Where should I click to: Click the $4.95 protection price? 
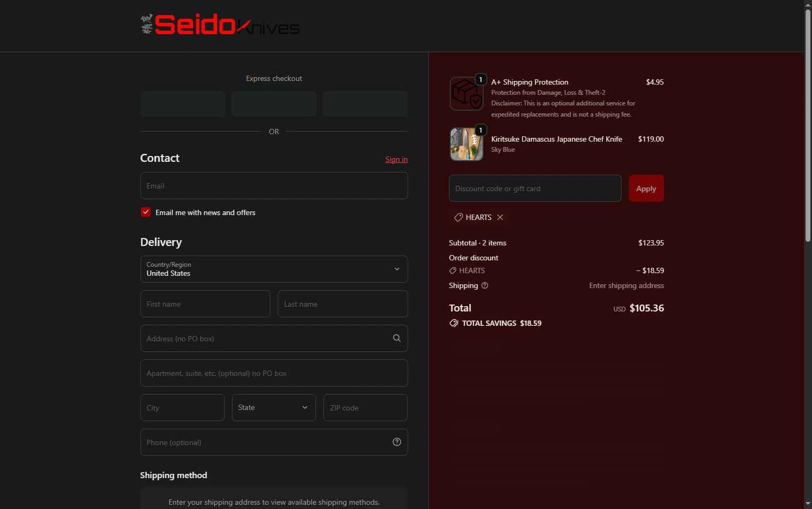654,82
